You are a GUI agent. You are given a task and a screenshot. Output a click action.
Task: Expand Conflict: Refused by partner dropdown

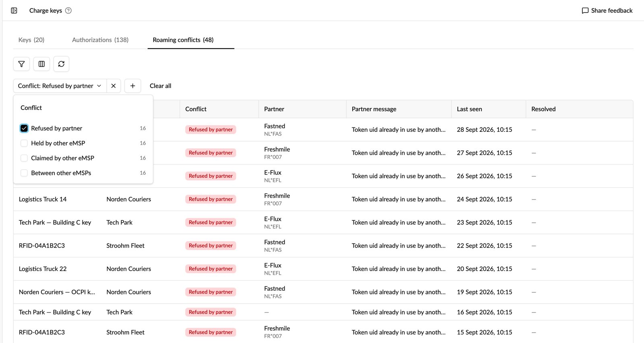point(60,86)
